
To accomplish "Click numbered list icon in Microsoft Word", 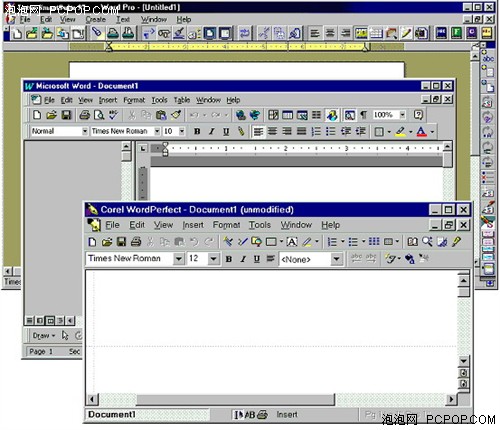I will pyautogui.click(x=316, y=131).
